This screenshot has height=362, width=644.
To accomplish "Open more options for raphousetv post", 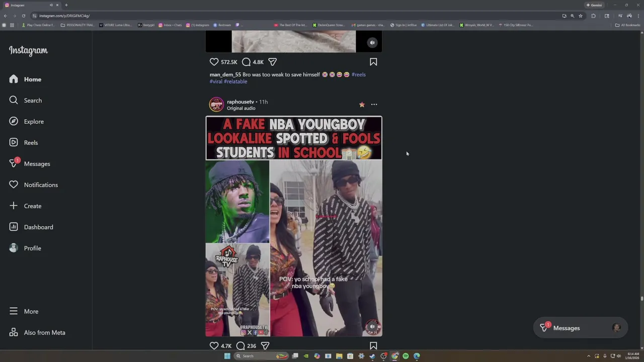I will [x=374, y=105].
